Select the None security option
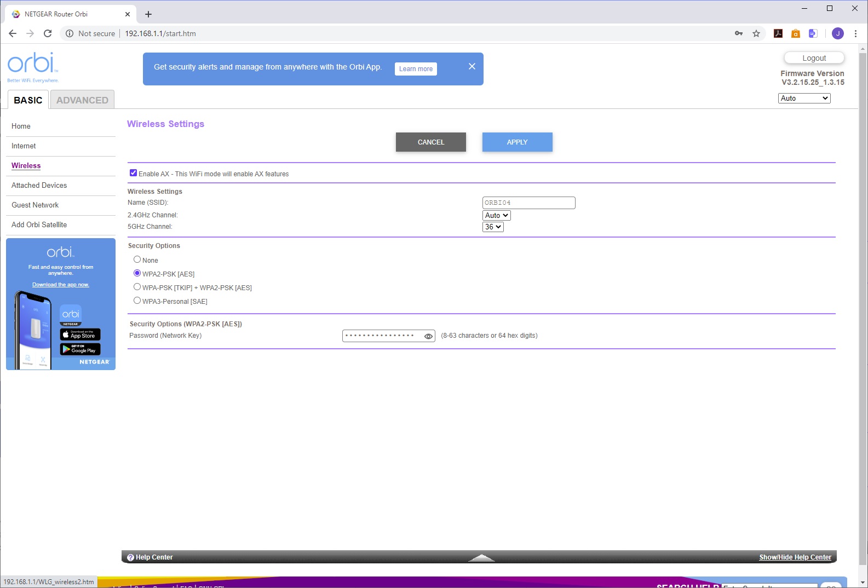Image resolution: width=868 pixels, height=588 pixels. [137, 260]
